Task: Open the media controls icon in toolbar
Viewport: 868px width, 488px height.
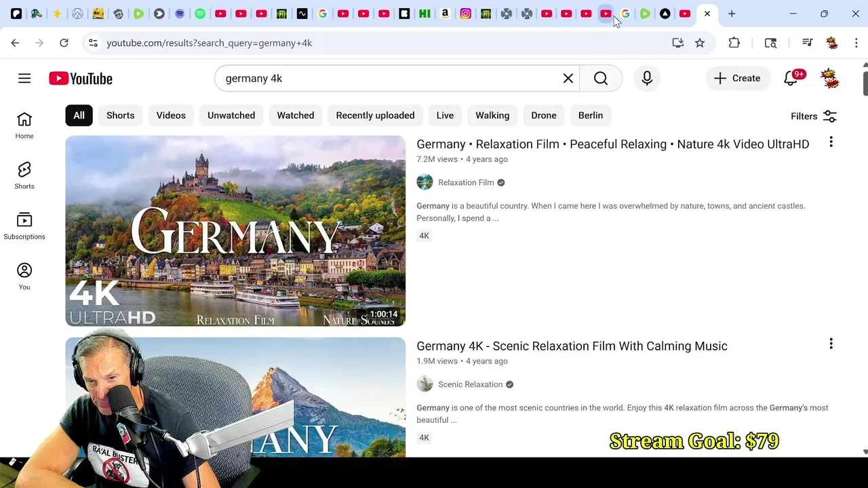Action: pos(807,43)
